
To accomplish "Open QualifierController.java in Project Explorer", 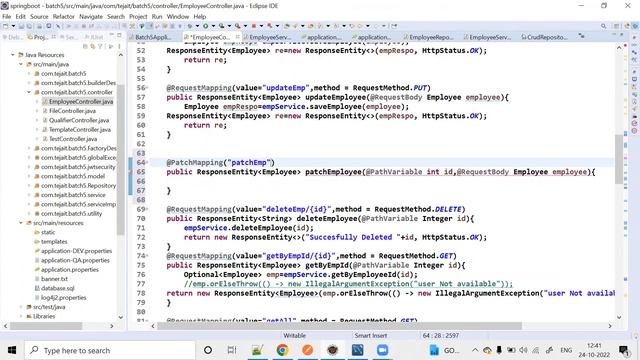I will pos(79,120).
